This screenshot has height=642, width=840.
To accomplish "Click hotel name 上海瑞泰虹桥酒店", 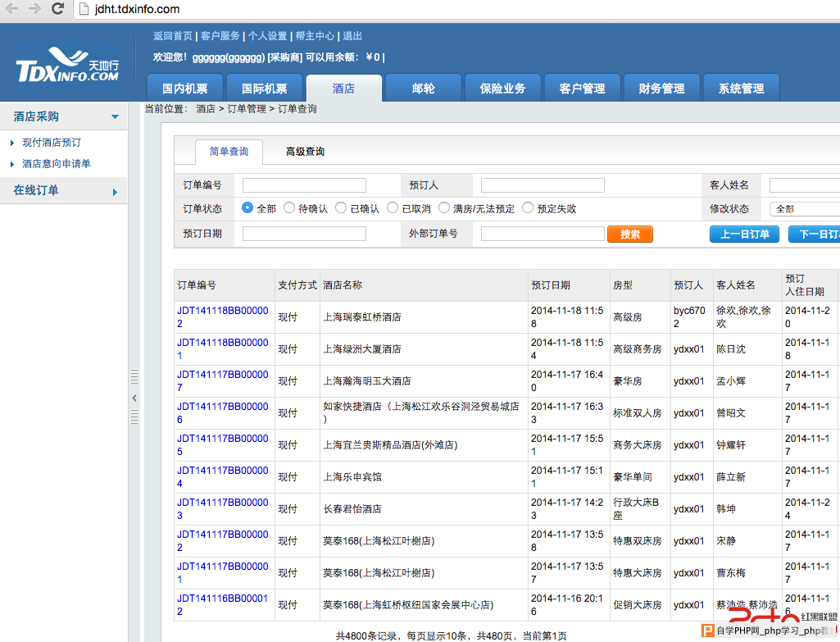I will [x=362, y=317].
